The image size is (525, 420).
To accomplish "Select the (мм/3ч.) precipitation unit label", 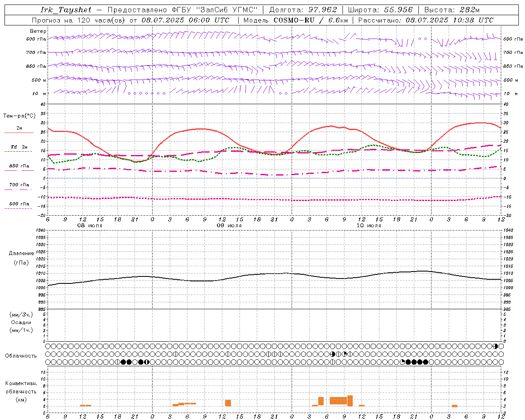I will coord(21,315).
